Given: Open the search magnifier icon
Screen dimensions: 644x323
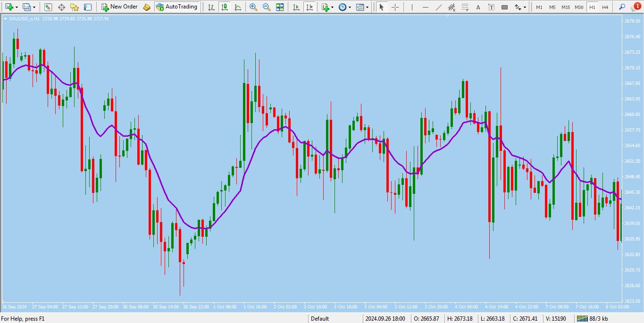Looking at the screenshot, I should click(x=622, y=7).
